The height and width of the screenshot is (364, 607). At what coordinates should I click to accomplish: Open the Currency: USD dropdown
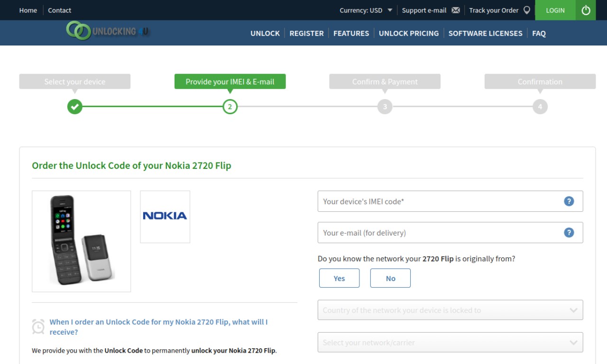click(x=366, y=10)
